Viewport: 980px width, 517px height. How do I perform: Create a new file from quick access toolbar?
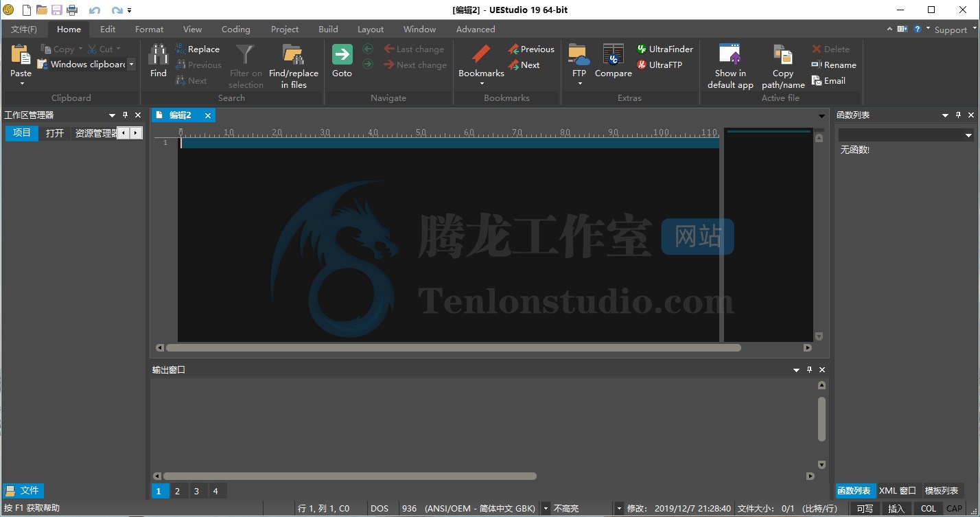click(x=26, y=10)
